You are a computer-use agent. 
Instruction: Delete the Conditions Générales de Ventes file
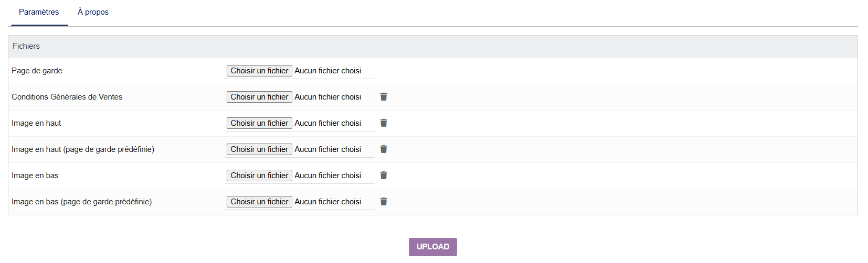pyautogui.click(x=384, y=97)
